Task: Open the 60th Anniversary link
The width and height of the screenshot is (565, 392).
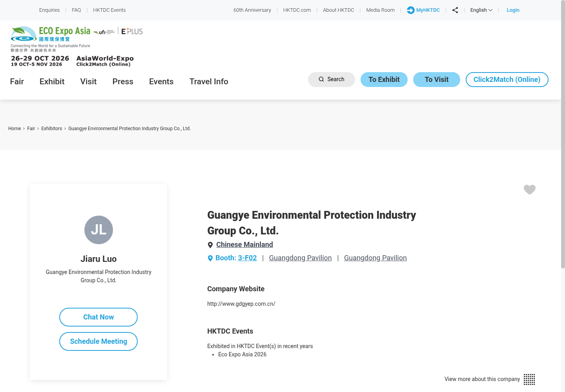Action: tap(252, 10)
